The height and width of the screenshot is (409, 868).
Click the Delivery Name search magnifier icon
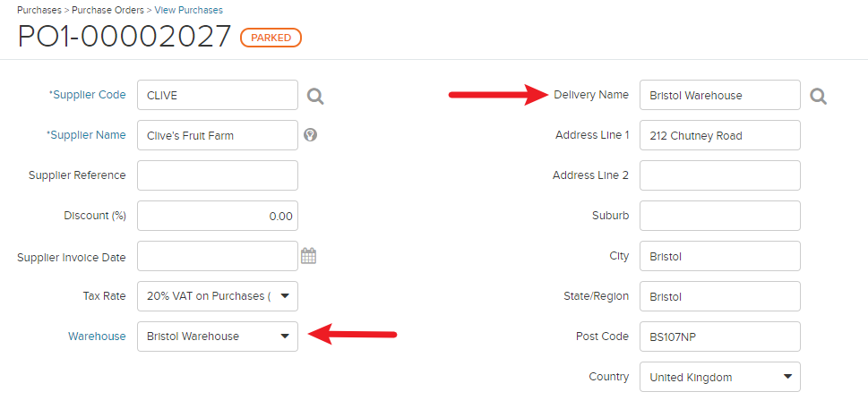point(818,96)
